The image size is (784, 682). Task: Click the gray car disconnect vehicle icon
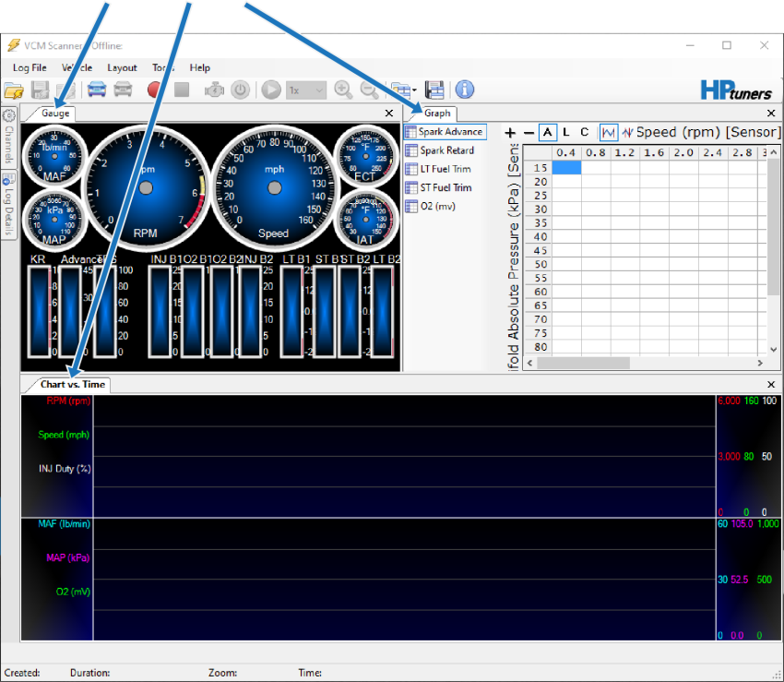click(123, 90)
